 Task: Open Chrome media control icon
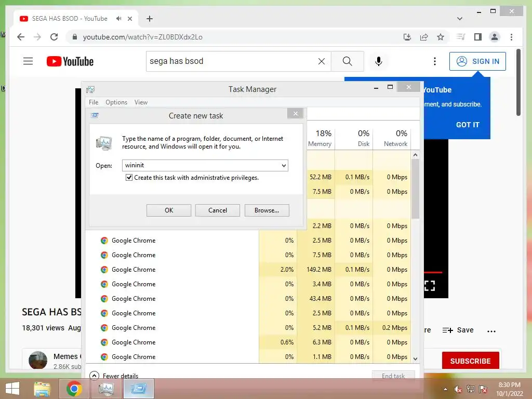461,37
